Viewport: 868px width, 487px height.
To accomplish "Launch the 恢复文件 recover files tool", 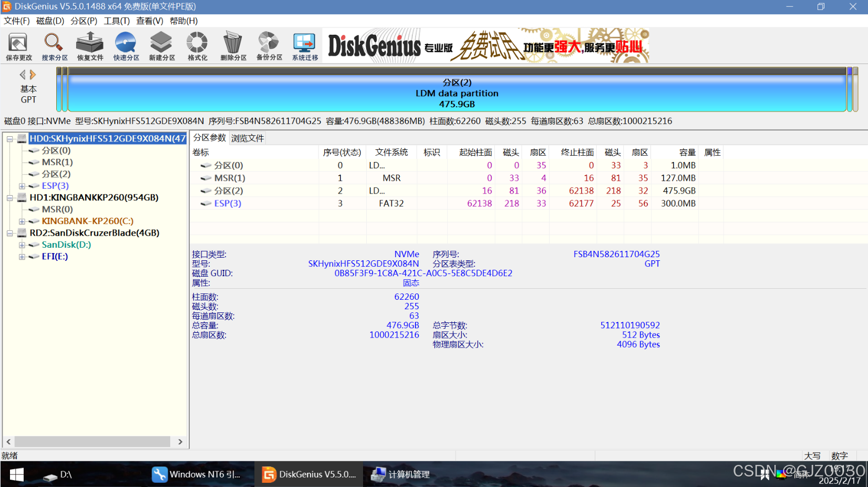I will [x=90, y=46].
